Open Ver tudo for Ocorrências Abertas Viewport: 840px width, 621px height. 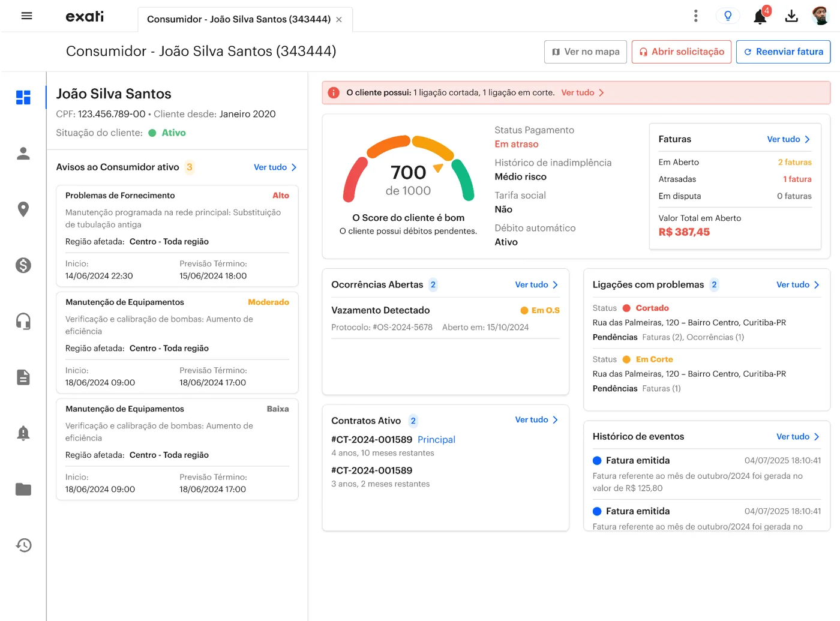tap(537, 285)
